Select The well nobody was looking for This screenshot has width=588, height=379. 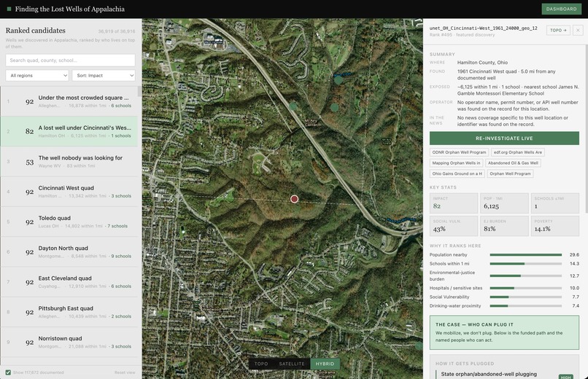pyautogui.click(x=69, y=161)
